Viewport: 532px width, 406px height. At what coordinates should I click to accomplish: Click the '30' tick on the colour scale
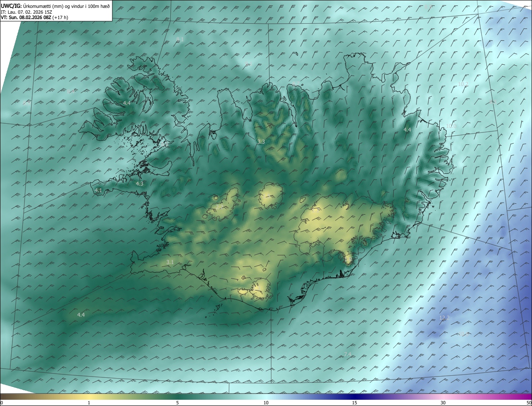[x=443, y=403]
